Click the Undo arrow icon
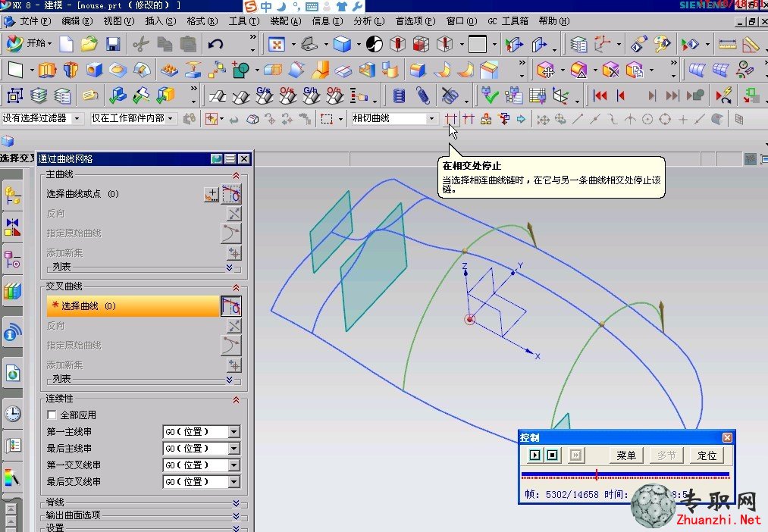 click(x=215, y=45)
